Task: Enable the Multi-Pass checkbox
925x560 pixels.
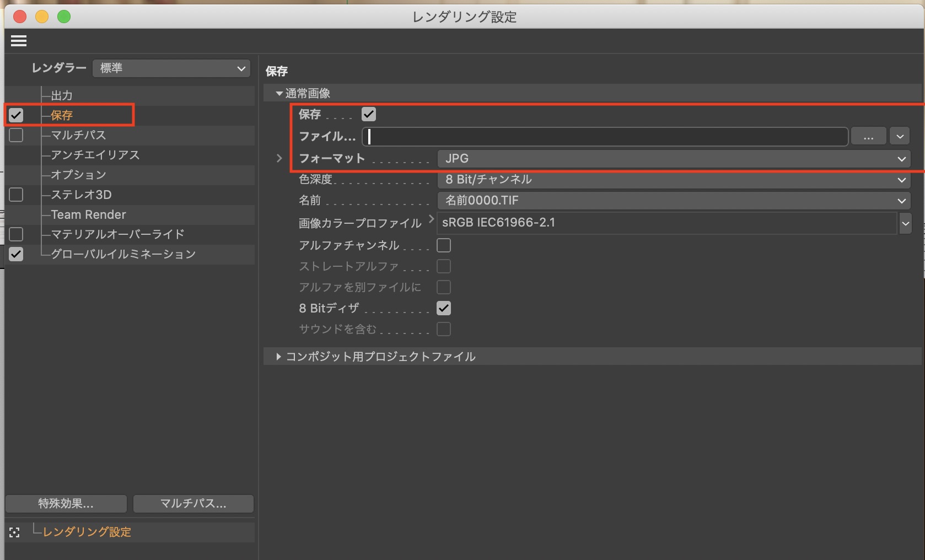Action: pyautogui.click(x=16, y=135)
